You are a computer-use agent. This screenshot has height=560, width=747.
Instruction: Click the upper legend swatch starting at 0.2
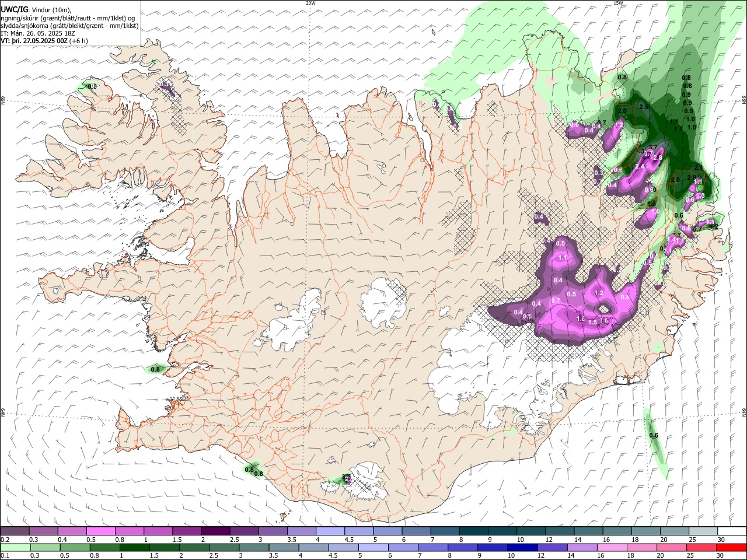pos(15,531)
